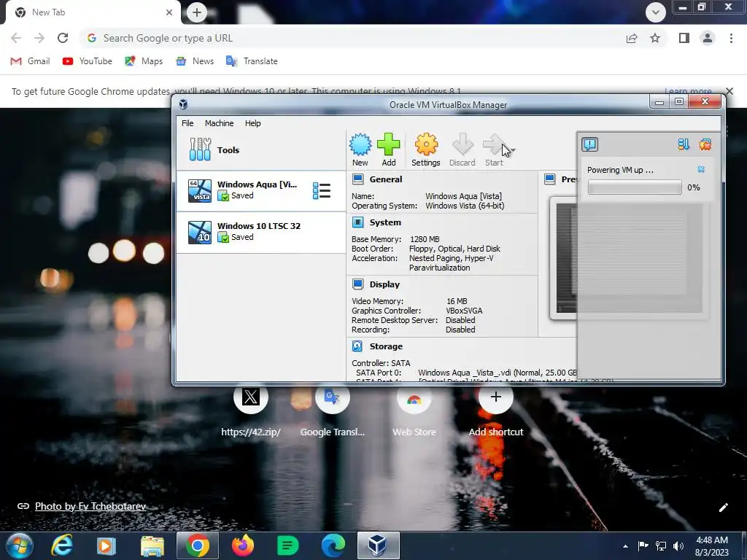Toggle Chrome side panel icon

(x=684, y=38)
